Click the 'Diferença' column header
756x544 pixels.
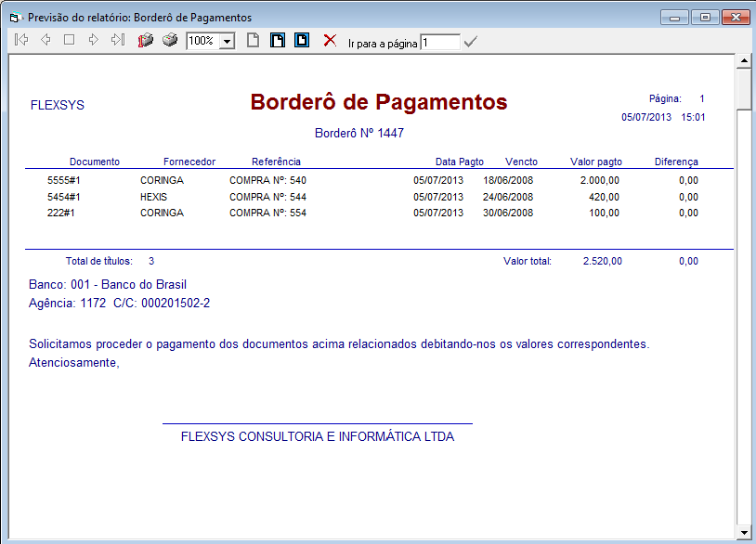pos(676,162)
